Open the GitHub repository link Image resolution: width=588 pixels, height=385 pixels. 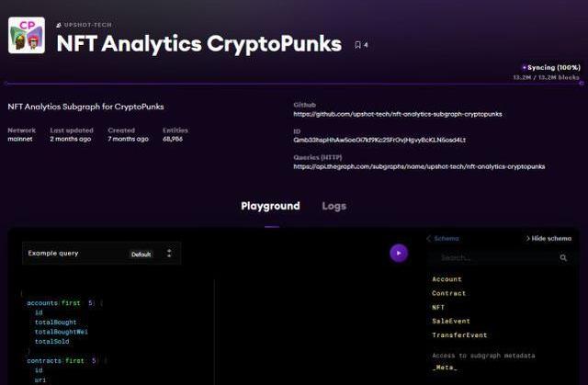tap(398, 114)
